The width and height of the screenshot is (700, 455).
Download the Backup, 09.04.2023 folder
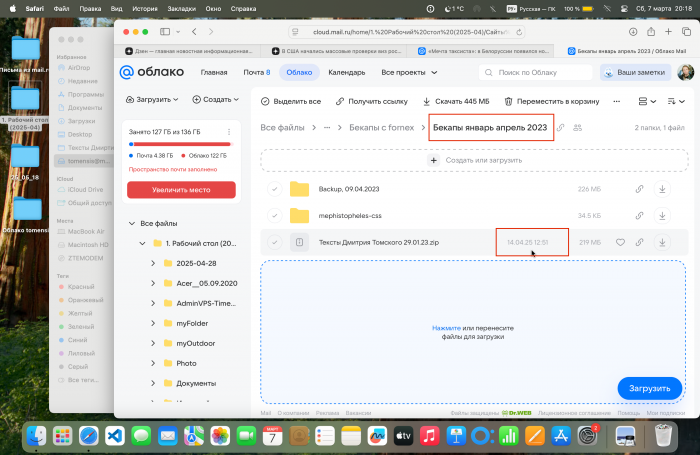(x=661, y=189)
